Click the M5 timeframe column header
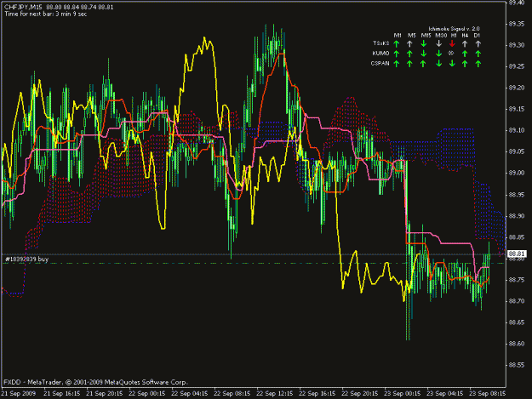The image size is (532, 399). coord(411,35)
